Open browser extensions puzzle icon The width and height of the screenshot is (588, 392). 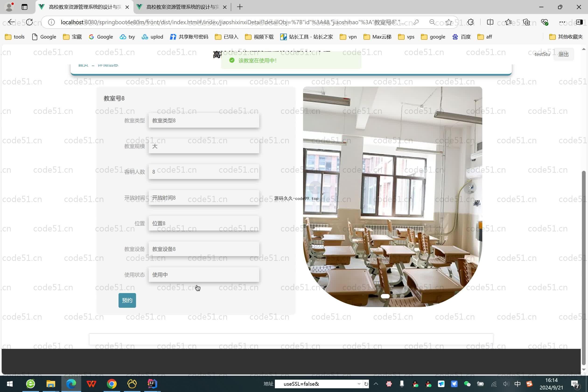(x=470, y=22)
